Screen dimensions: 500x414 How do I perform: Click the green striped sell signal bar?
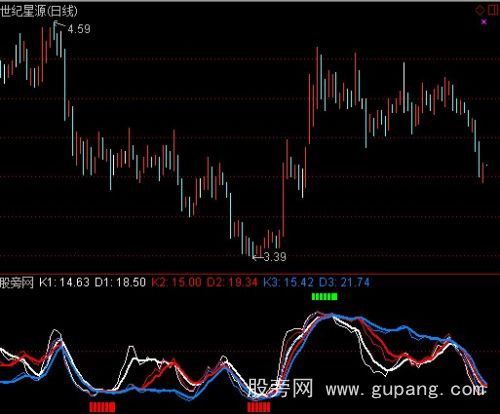[x=324, y=296]
